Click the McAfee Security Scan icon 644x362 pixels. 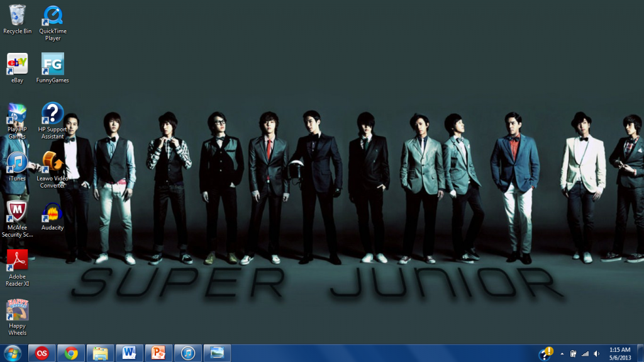pos(17,219)
